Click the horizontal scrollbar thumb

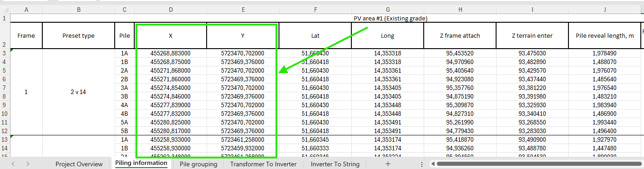[539, 164]
